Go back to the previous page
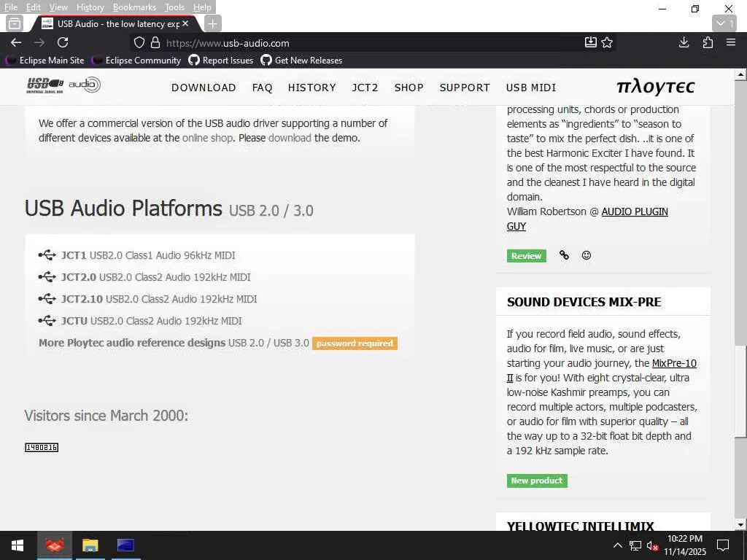This screenshot has width=747, height=560. (16, 43)
